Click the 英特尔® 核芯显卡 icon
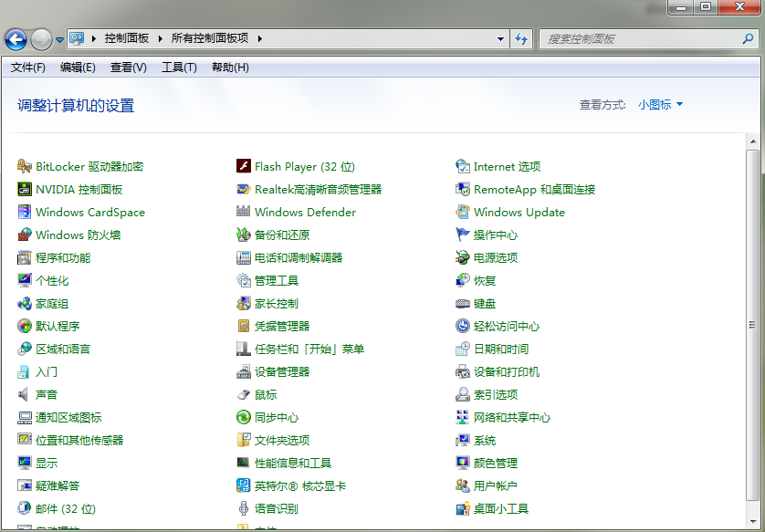The width and height of the screenshot is (765, 532). click(x=244, y=485)
